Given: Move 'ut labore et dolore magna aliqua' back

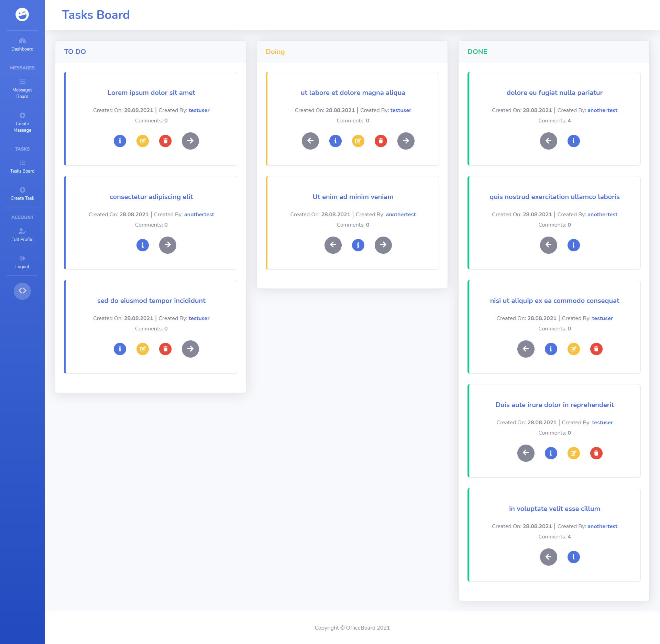Looking at the screenshot, I should click(x=310, y=141).
